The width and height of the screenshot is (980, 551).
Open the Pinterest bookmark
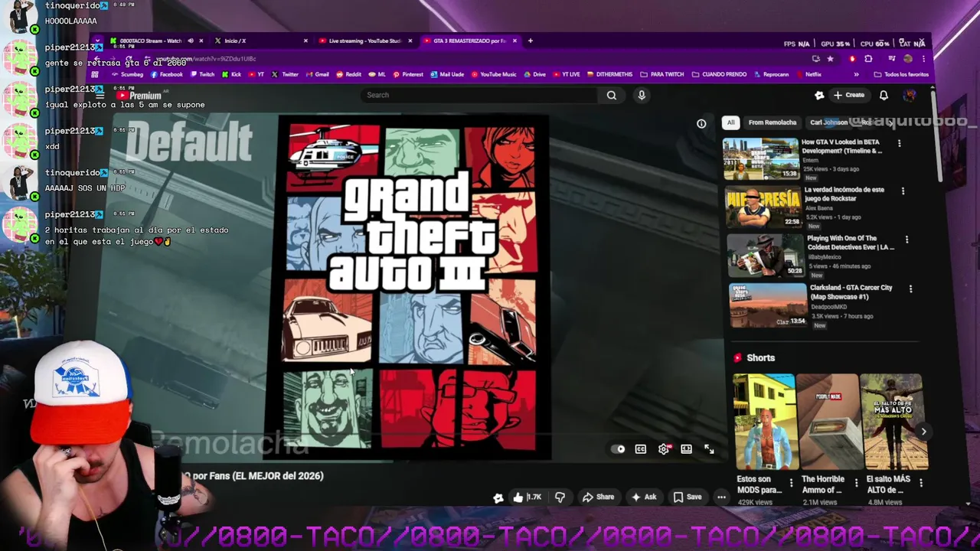click(x=408, y=74)
